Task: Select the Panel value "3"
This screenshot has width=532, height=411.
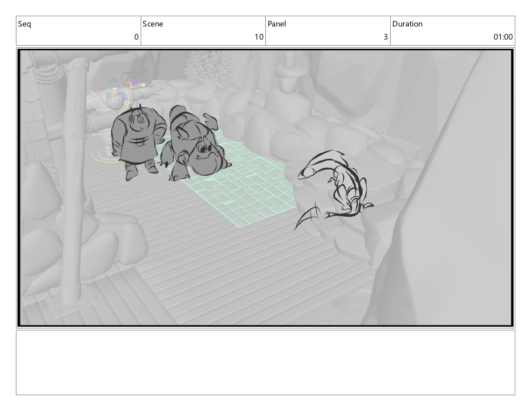Action: 386,37
